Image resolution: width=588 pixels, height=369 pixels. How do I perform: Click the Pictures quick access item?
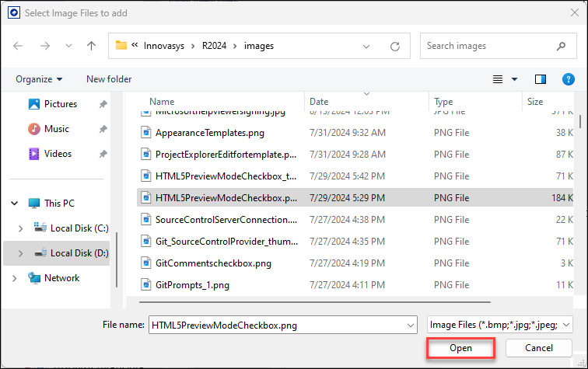tap(60, 104)
